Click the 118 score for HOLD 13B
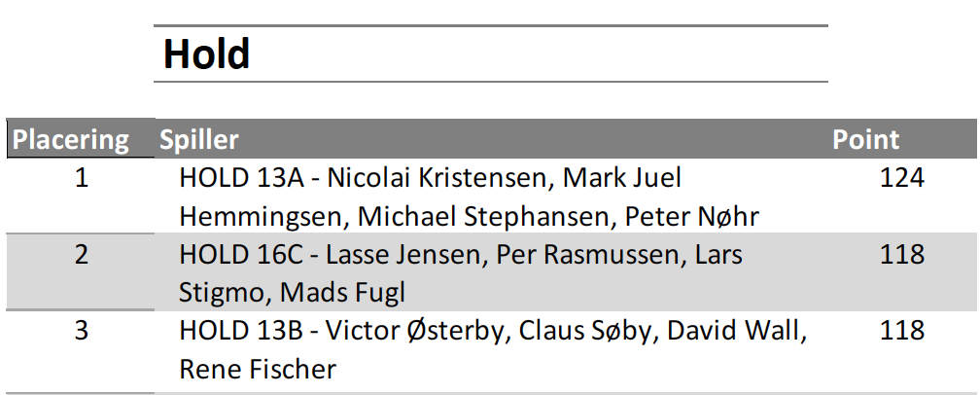The image size is (980, 395). tap(902, 331)
